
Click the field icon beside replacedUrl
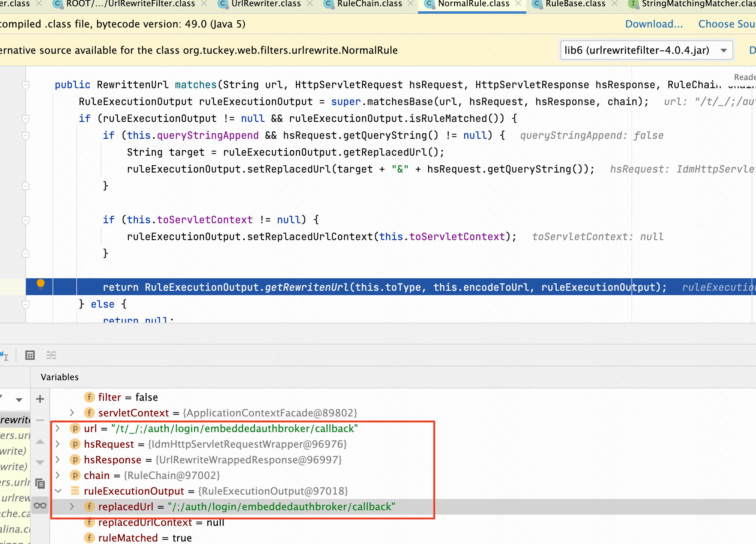89,507
